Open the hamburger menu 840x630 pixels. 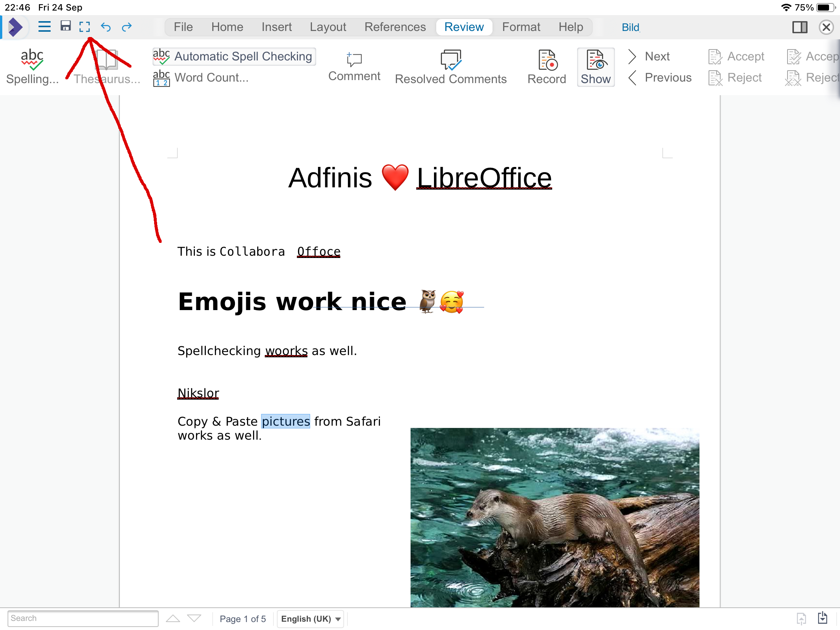44,26
